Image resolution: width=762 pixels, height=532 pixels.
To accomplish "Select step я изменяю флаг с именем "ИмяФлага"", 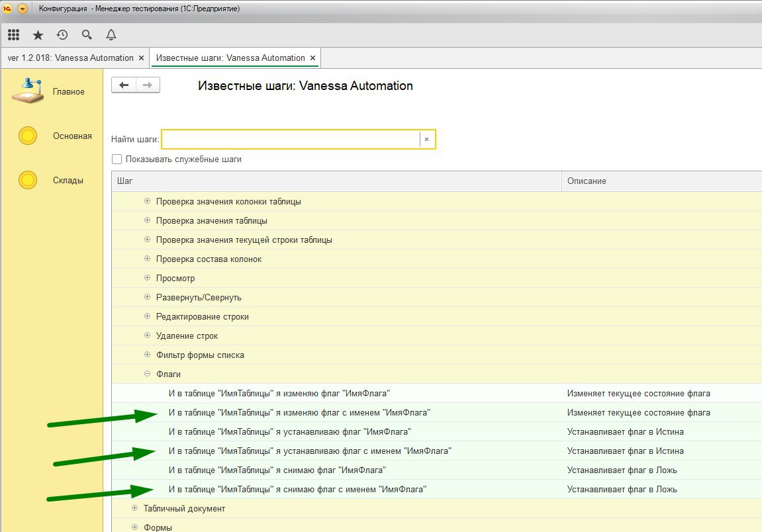I will pos(299,412).
